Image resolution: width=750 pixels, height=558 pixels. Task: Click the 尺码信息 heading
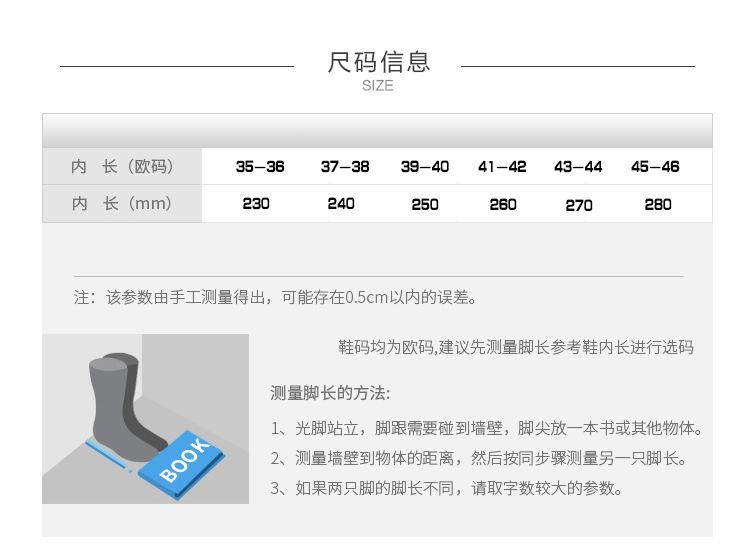tap(378, 62)
